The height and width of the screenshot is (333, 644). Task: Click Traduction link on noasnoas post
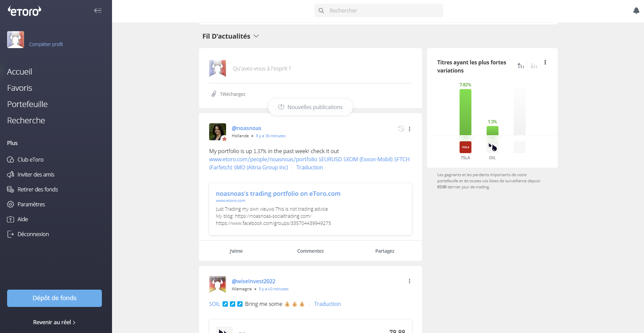tap(310, 167)
